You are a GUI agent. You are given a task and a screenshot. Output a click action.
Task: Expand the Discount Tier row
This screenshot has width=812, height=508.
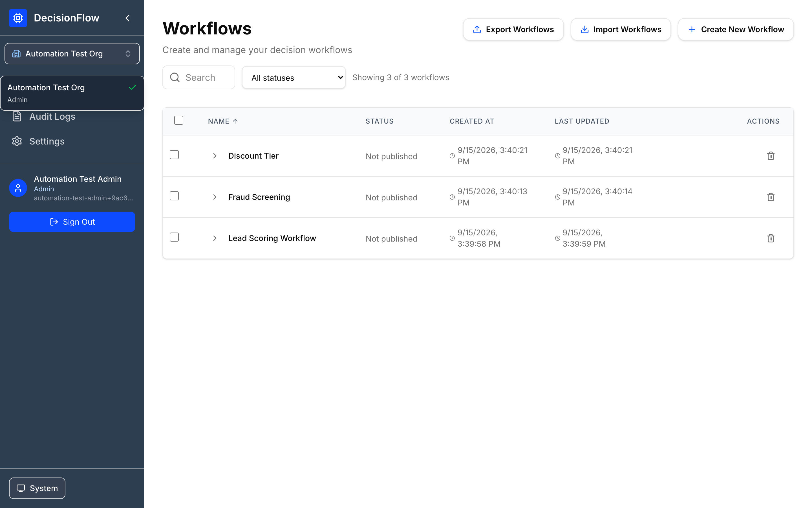pyautogui.click(x=215, y=156)
